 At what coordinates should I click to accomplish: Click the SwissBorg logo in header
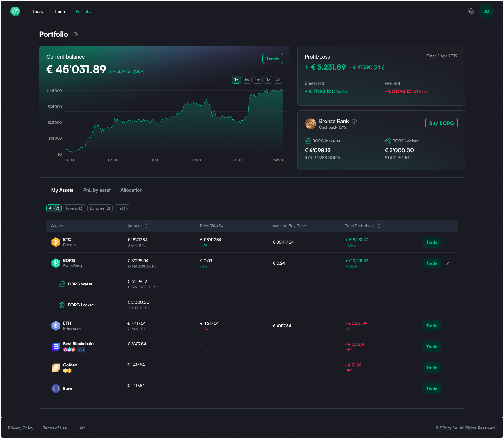15,11
